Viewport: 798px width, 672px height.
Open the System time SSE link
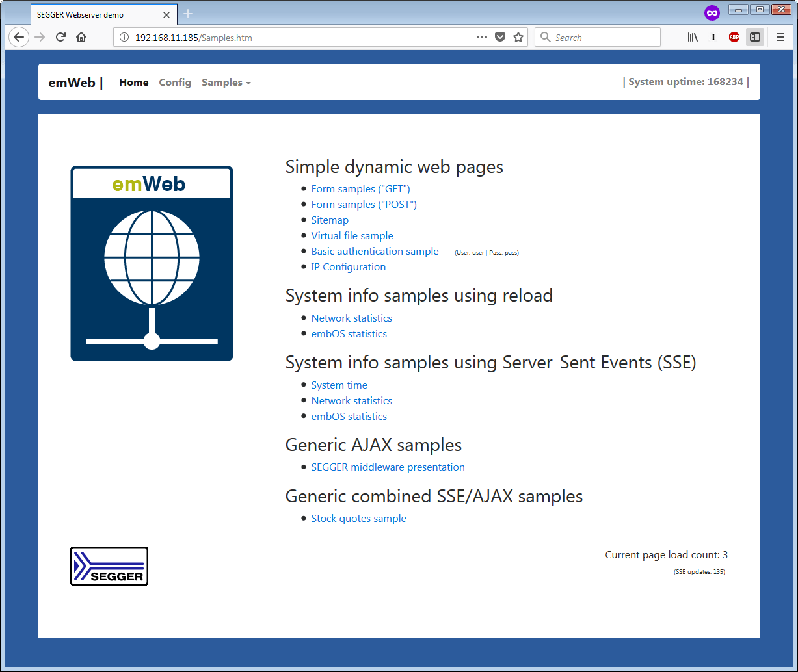point(339,385)
